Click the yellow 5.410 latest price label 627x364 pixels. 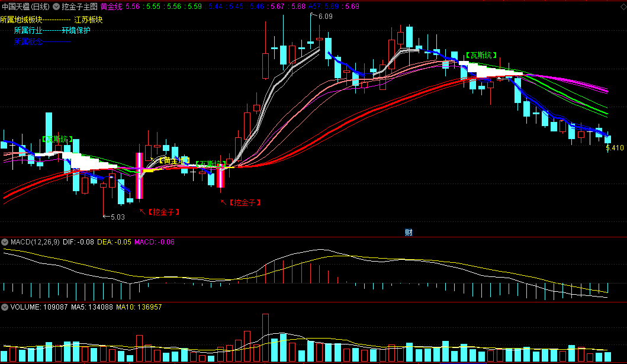coord(615,148)
